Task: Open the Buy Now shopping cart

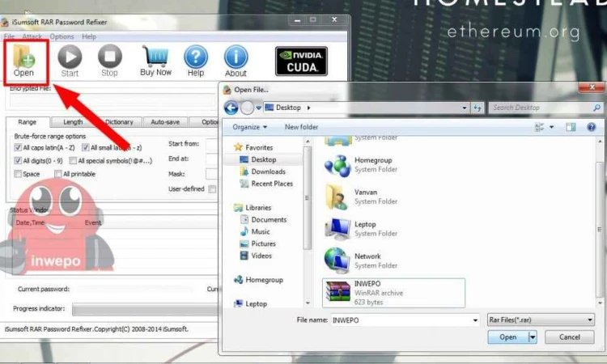Action: tap(155, 61)
